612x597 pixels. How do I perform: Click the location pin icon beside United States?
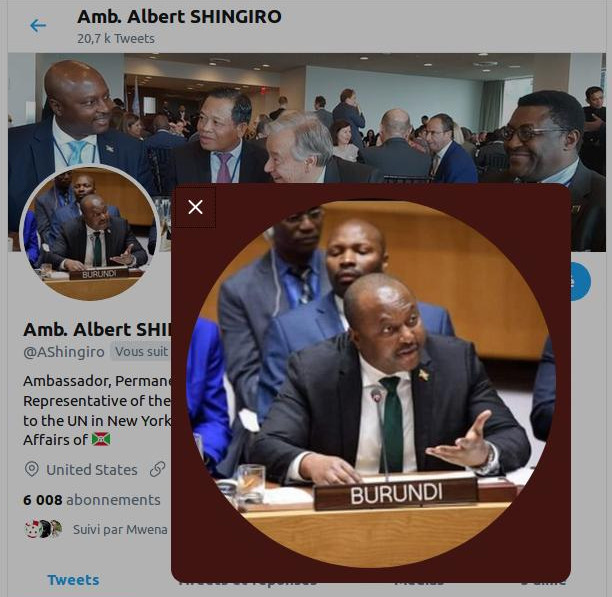click(32, 469)
